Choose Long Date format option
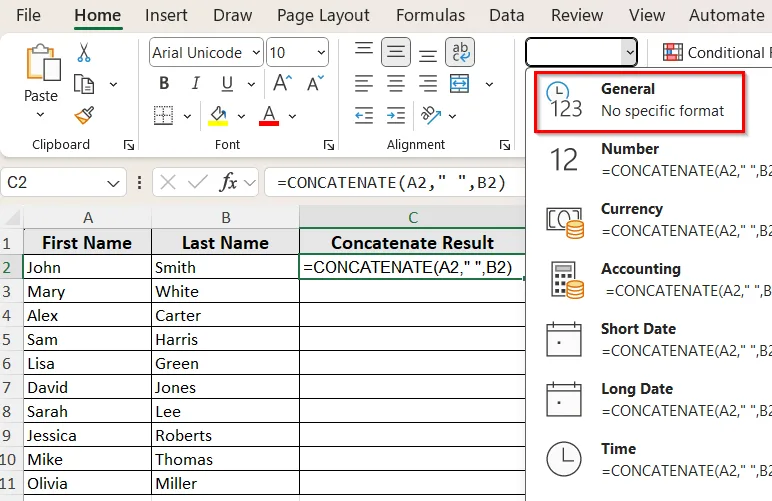 click(x=650, y=400)
